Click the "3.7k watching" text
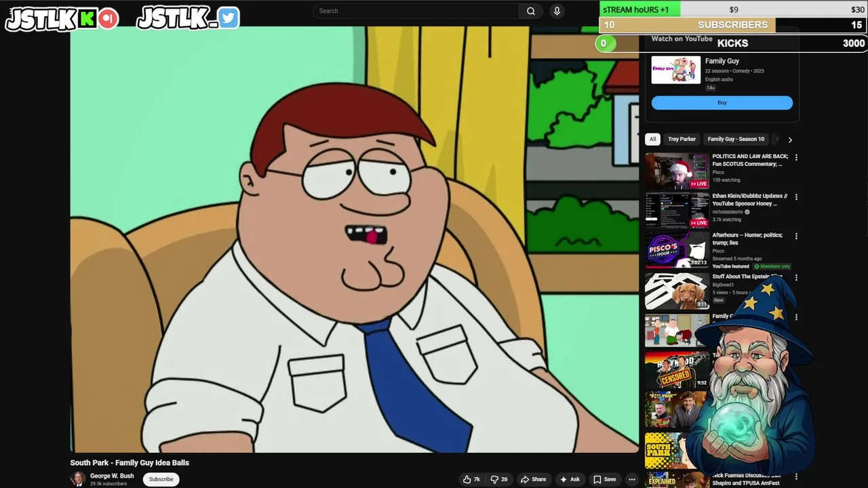The image size is (868, 488). [x=727, y=220]
